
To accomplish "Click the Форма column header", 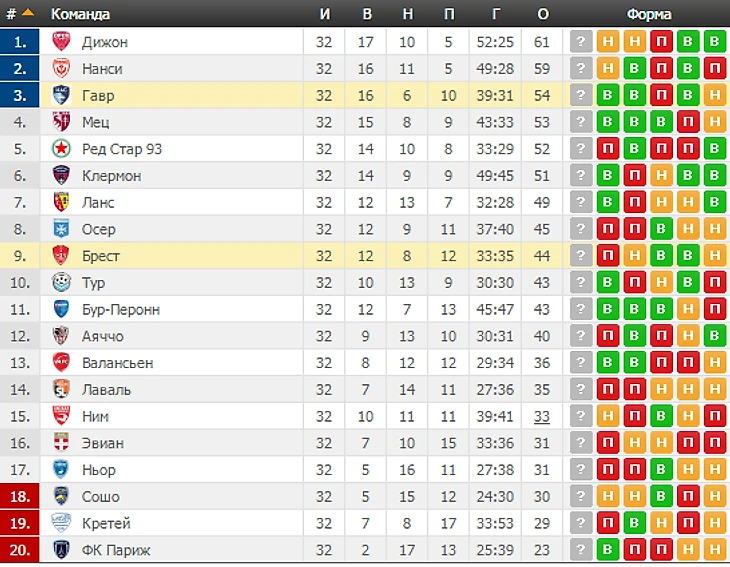I will (649, 15).
